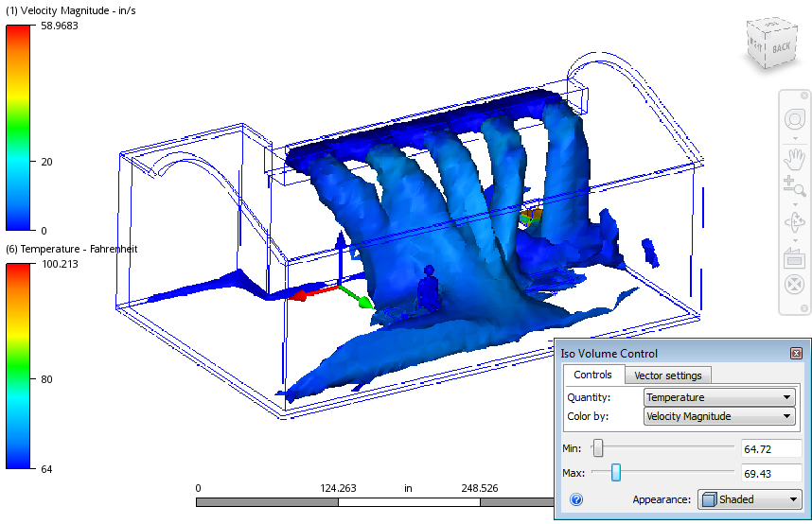The image size is (812, 524).
Task: Expand Zoom tool dropdown arrow
Action: [x=795, y=204]
